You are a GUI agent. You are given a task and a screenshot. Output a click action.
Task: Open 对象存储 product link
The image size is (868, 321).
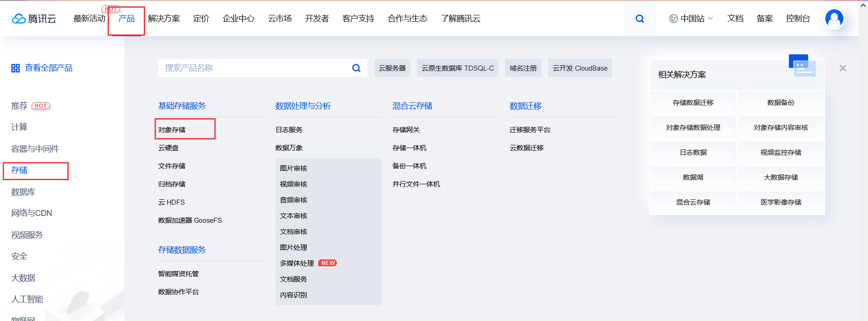[x=172, y=130]
